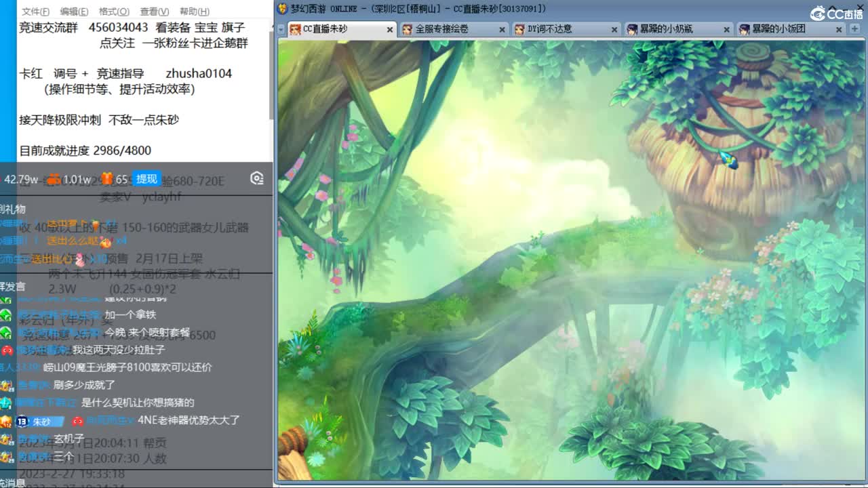Click the badge icon beside 刷多少成就了
Screen dimensions: 868x488
tap(6, 386)
